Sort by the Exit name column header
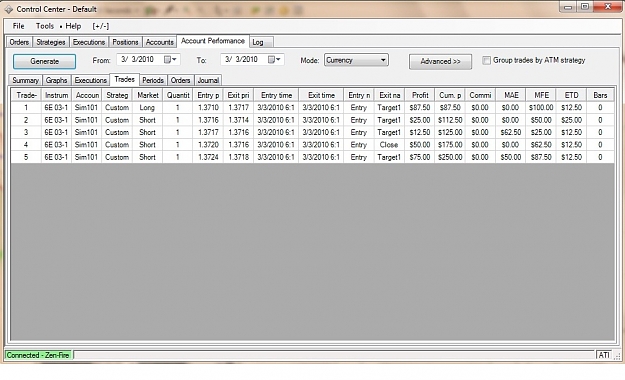 (x=389, y=95)
